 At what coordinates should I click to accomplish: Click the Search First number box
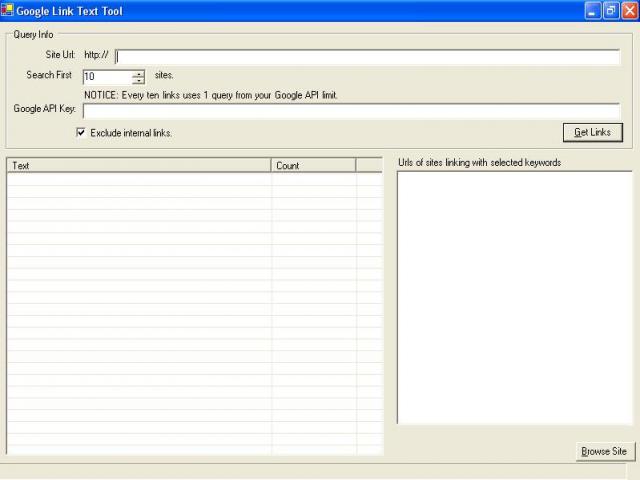pyautogui.click(x=108, y=77)
